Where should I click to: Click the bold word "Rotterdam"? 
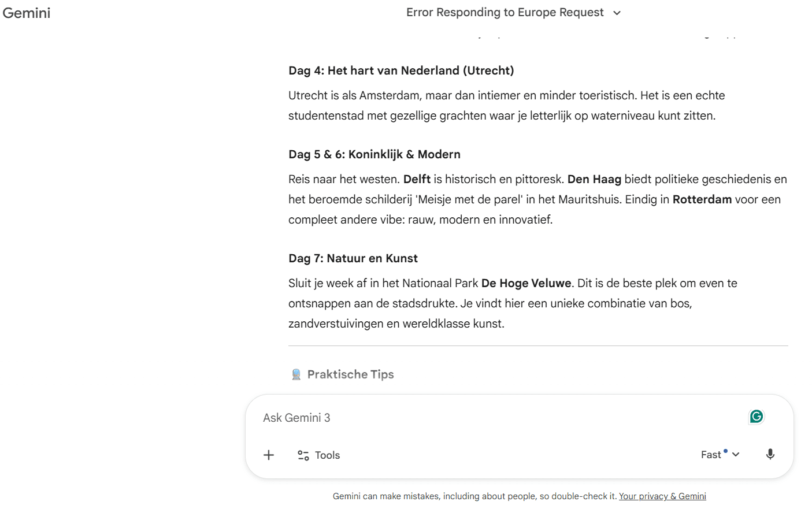702,199
